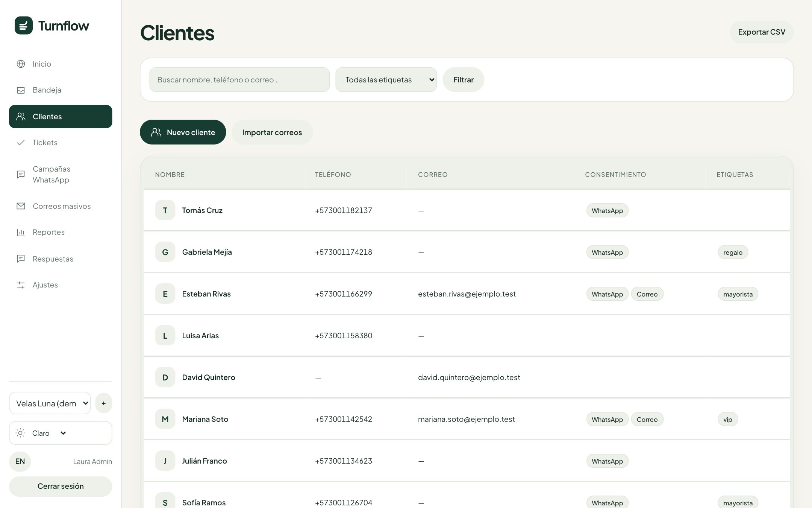Screen dimensions: 812x508
Task: Switch language with the EN button
Action: pyautogui.click(x=20, y=462)
